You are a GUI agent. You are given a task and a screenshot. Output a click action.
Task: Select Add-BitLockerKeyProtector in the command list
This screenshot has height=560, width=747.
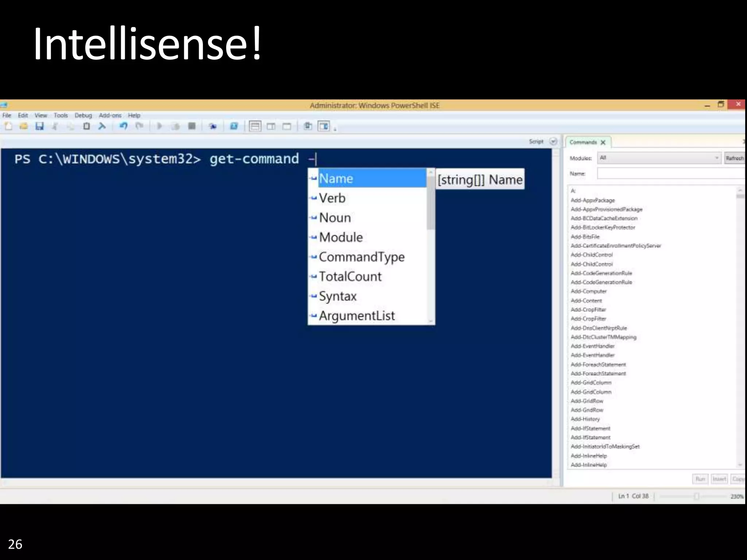tap(603, 227)
